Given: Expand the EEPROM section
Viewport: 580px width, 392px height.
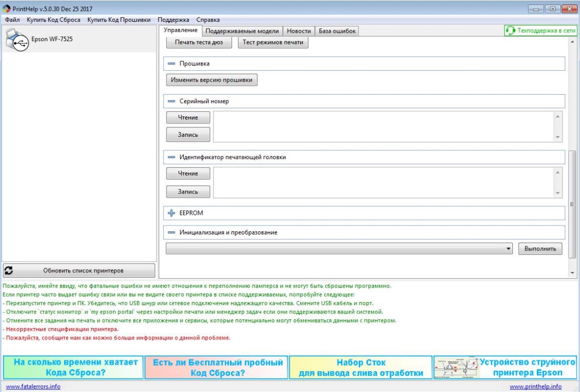Looking at the screenshot, I should tap(171, 213).
